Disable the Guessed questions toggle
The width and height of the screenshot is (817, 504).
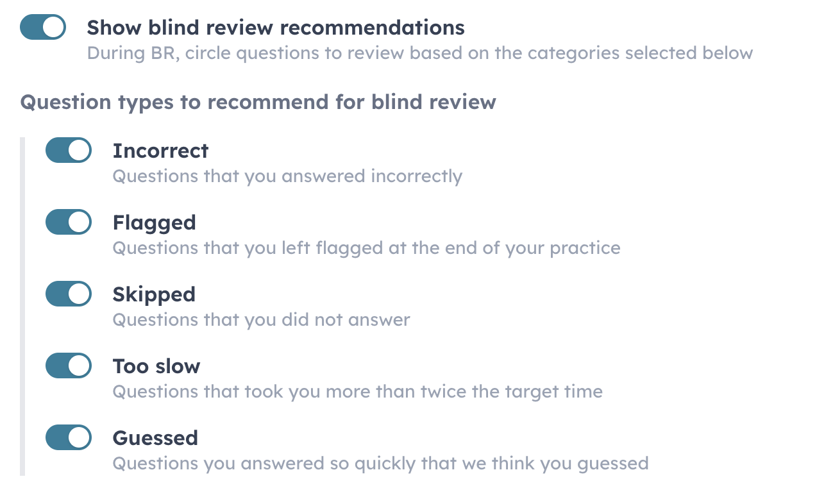point(69,438)
